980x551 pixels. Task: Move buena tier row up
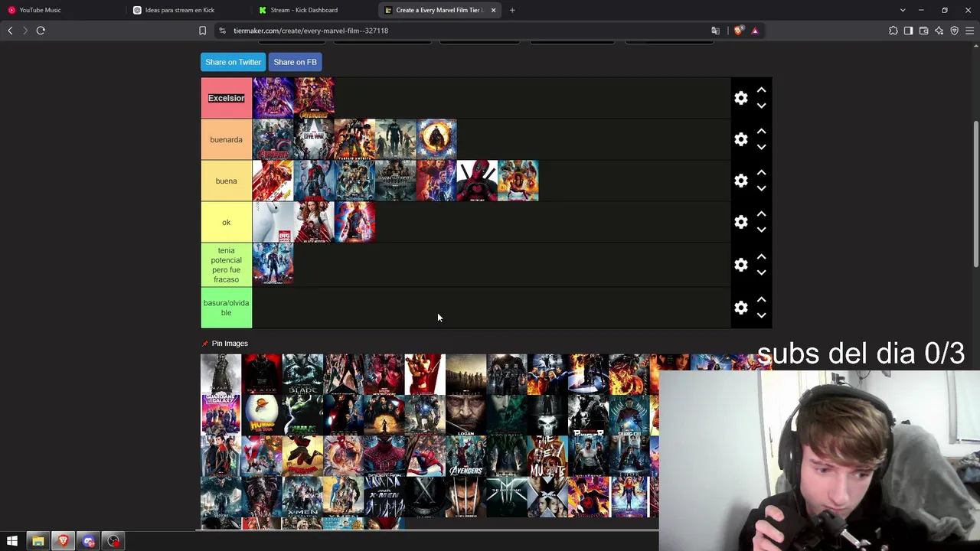(761, 173)
